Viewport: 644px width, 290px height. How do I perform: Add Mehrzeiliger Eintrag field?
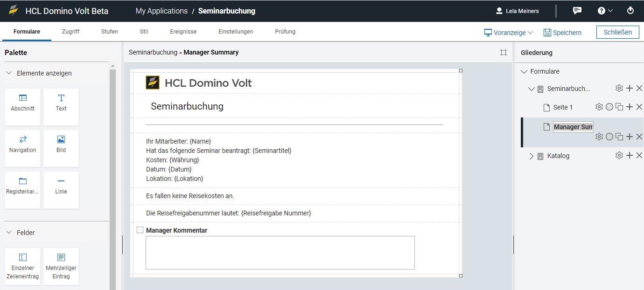click(61, 266)
